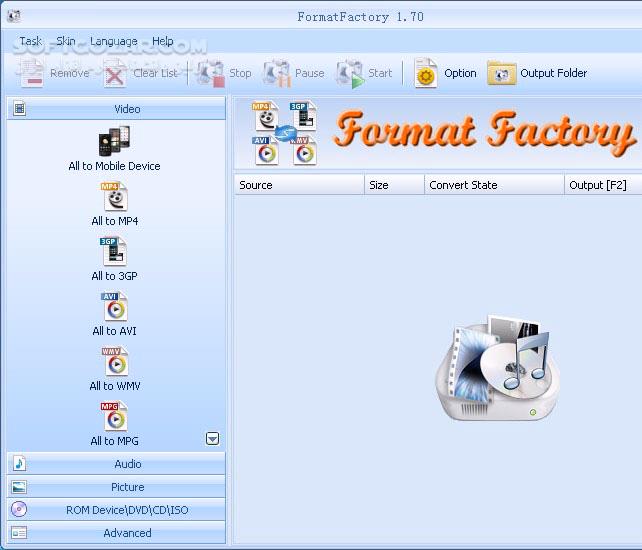Viewport: 642px width, 550px height.
Task: Collapse the Video panel header
Action: click(x=116, y=109)
